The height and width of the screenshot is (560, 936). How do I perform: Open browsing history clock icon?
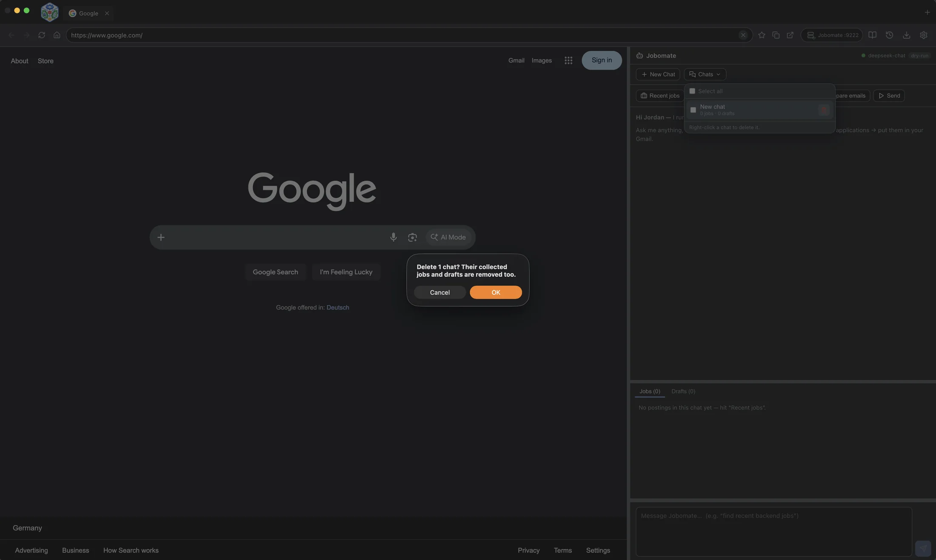click(889, 35)
